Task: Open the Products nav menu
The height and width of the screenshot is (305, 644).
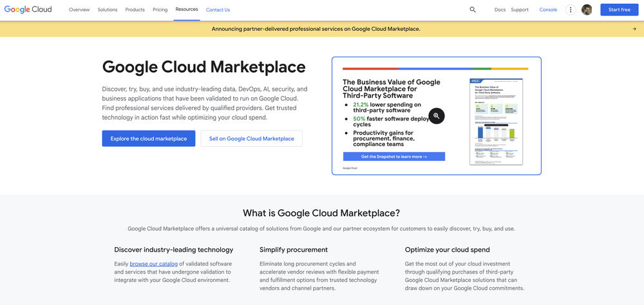Action: tap(135, 10)
